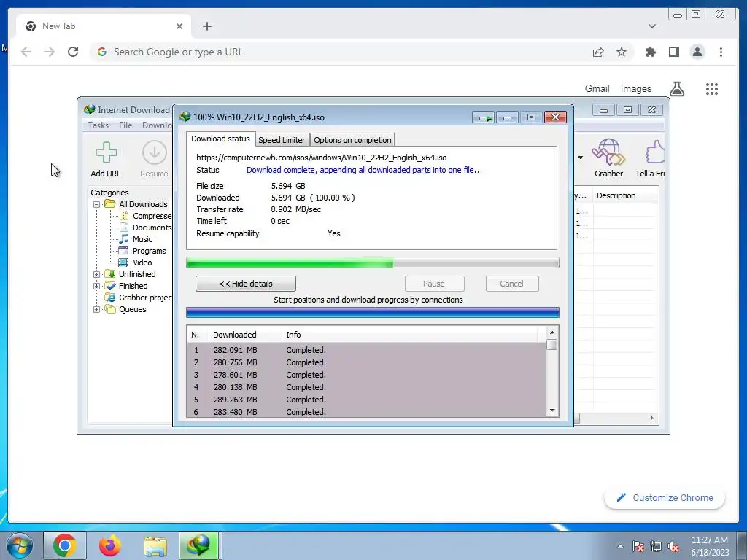Click the Description column header
Viewport: 747px width, 560px height.
(625, 195)
